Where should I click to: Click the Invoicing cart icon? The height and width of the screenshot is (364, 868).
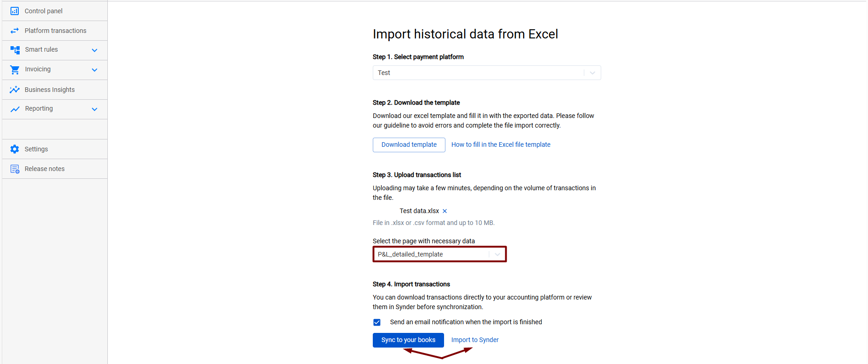[x=15, y=70]
